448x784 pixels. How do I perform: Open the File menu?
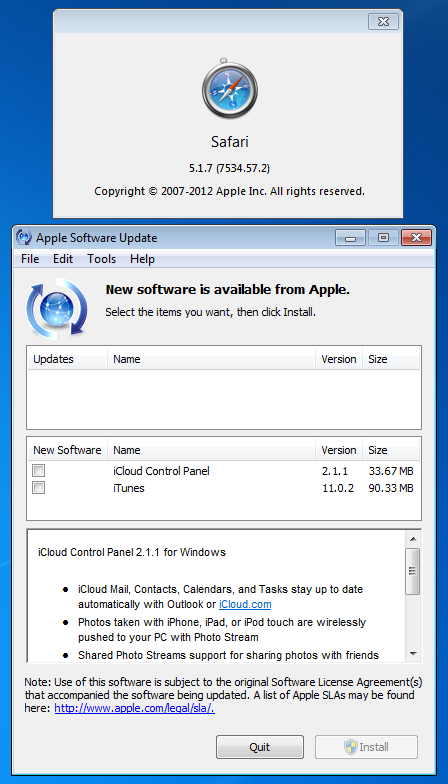point(30,259)
